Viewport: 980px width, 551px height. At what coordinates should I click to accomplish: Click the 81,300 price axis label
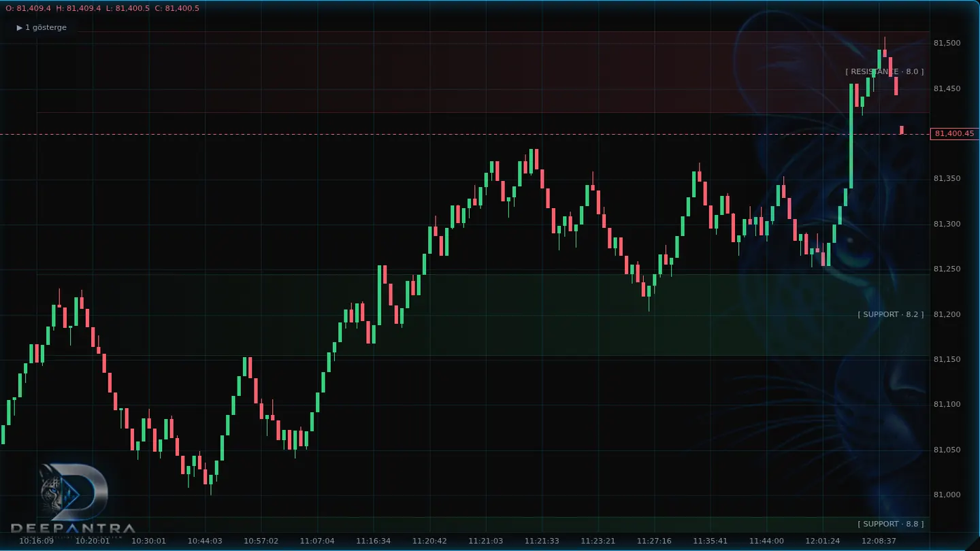pos(947,224)
